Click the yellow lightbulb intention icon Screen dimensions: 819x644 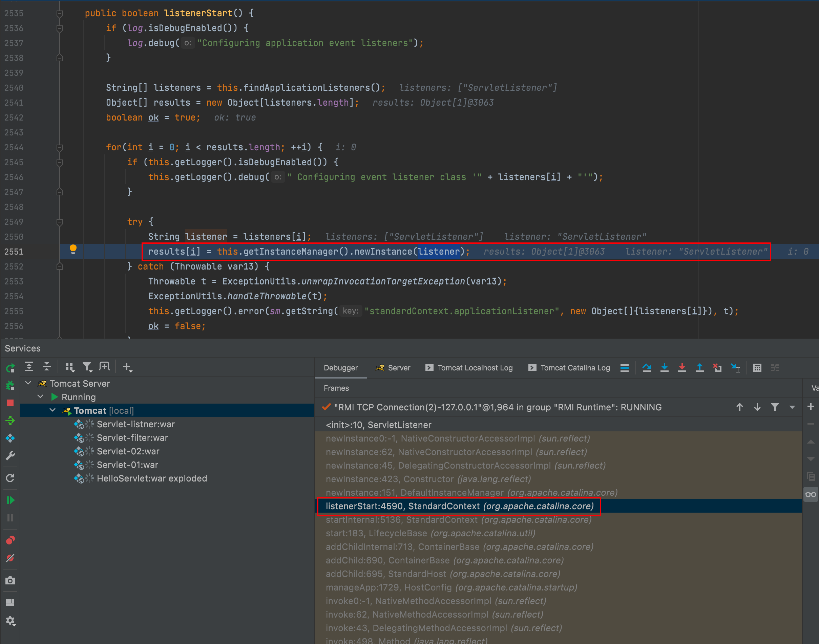click(73, 249)
